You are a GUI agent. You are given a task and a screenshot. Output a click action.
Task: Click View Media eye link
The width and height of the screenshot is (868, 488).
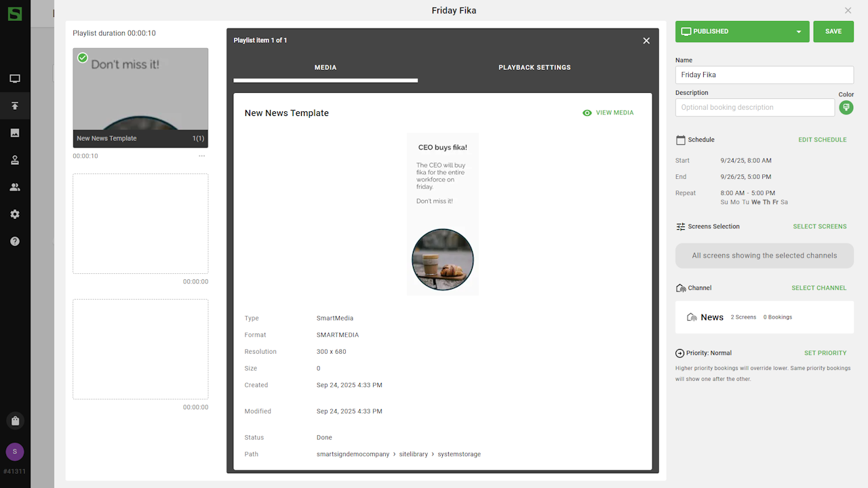coord(608,113)
